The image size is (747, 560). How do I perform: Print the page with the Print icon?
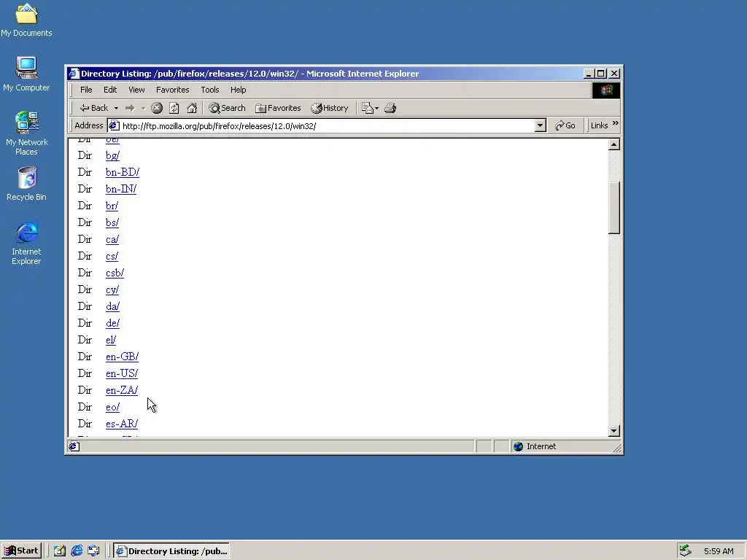390,108
